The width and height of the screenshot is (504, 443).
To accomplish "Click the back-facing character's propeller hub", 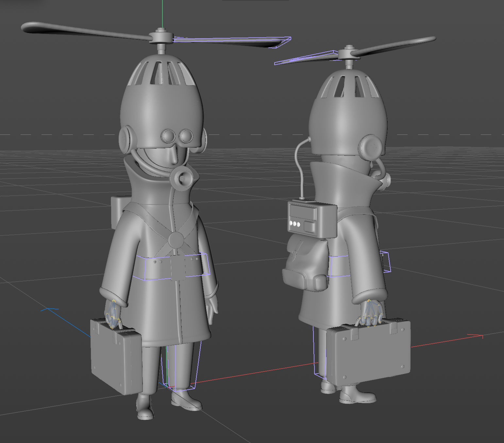I will coord(349,54).
